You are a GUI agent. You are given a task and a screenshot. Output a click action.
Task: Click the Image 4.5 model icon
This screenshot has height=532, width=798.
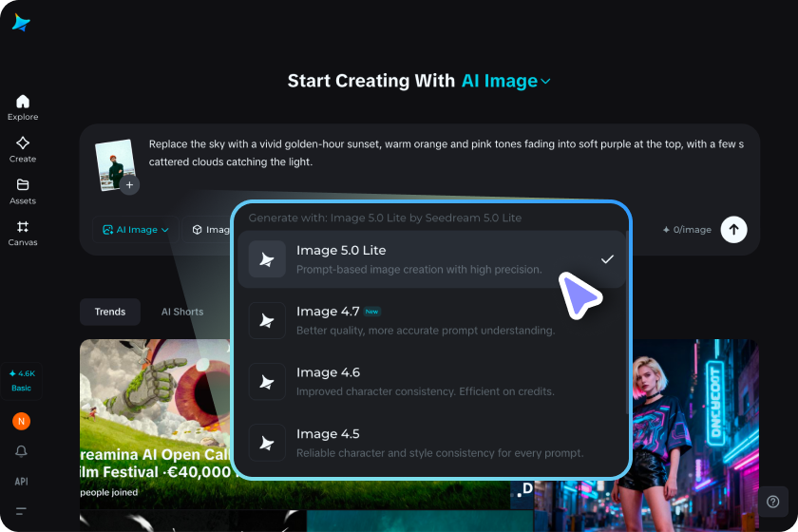(x=267, y=443)
